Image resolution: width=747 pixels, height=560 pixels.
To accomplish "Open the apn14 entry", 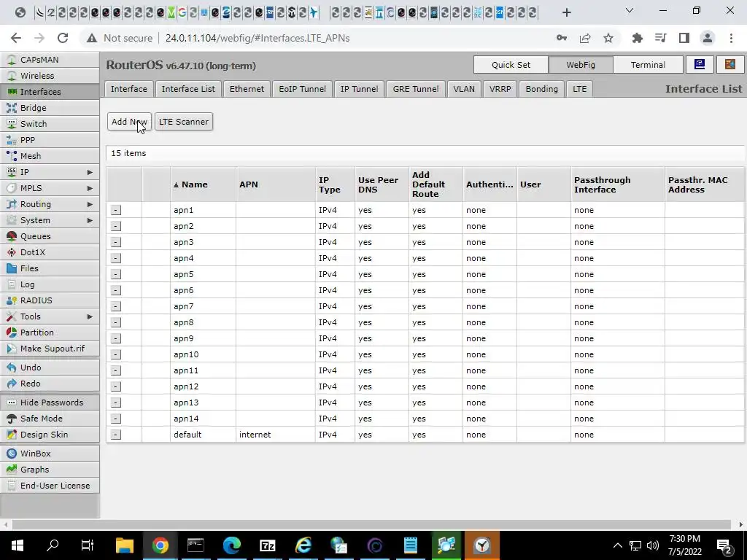I will (x=426, y=419).
